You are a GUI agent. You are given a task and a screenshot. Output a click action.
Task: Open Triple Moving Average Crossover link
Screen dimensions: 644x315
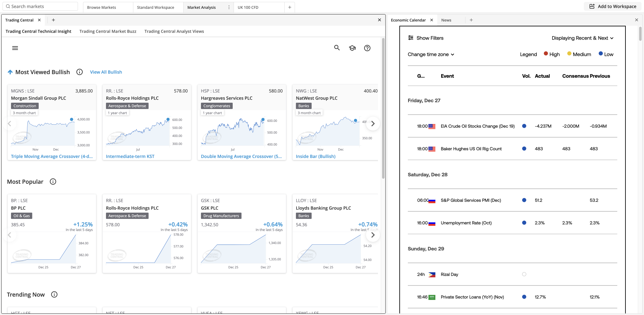point(52,156)
